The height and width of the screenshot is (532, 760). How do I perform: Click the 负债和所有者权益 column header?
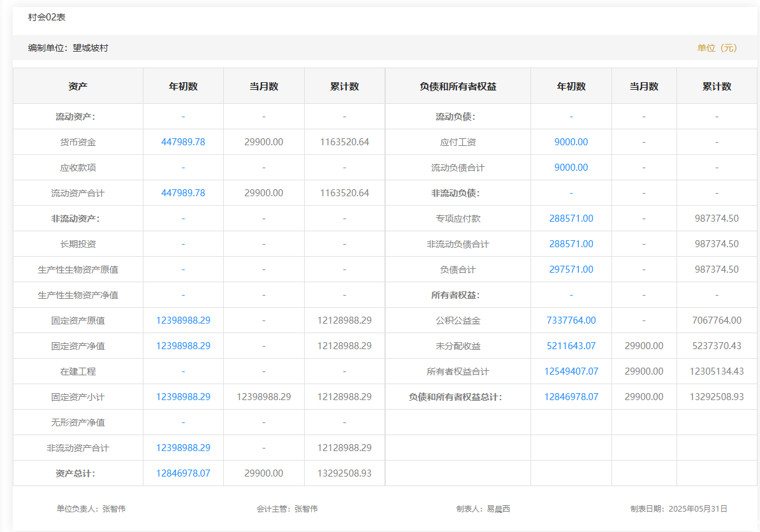pyautogui.click(x=458, y=87)
